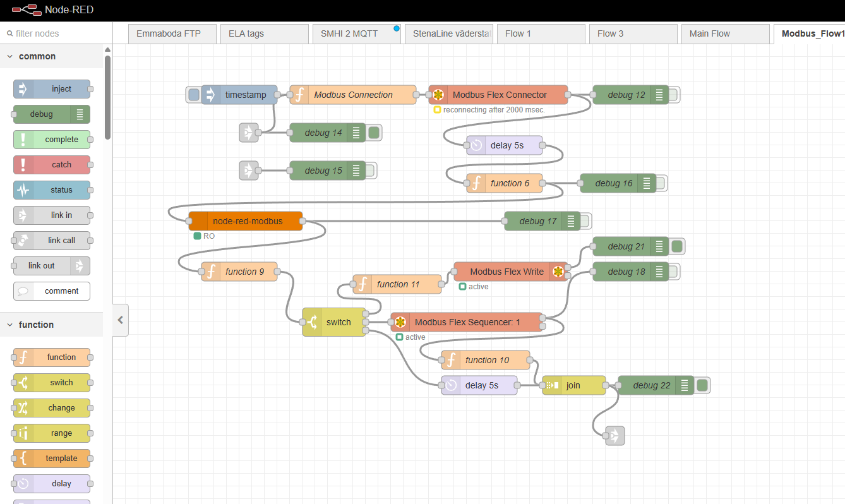Select the Modbus Flex Write node

[x=511, y=272]
